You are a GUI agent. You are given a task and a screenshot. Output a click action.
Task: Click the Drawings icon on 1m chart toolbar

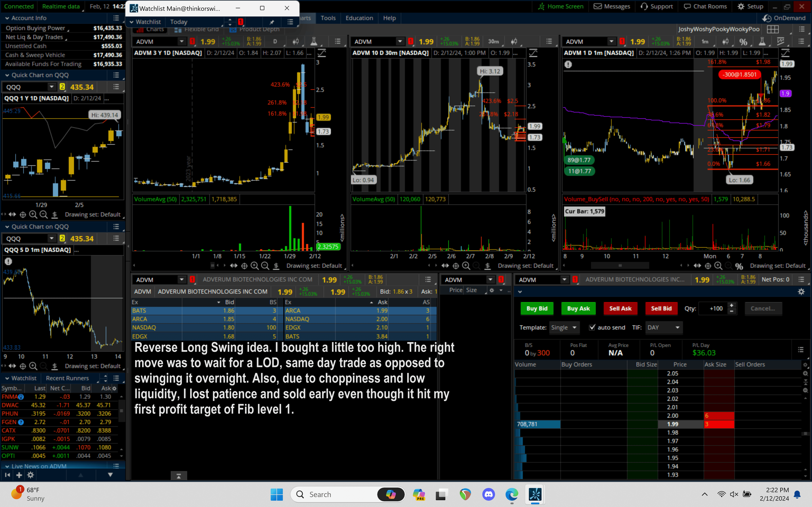coord(781,42)
